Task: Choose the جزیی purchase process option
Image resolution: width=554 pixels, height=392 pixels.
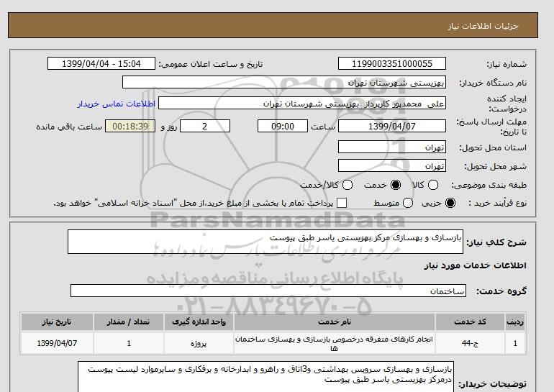Action: tap(450, 203)
